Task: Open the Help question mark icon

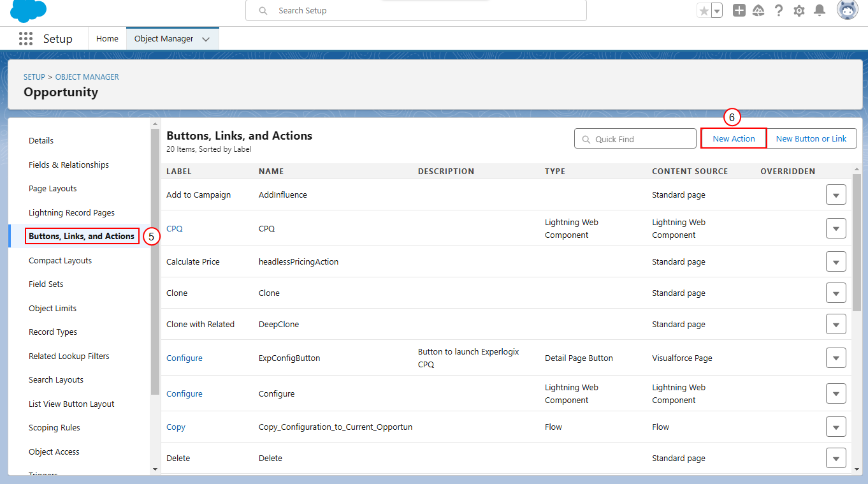Action: pyautogui.click(x=779, y=10)
